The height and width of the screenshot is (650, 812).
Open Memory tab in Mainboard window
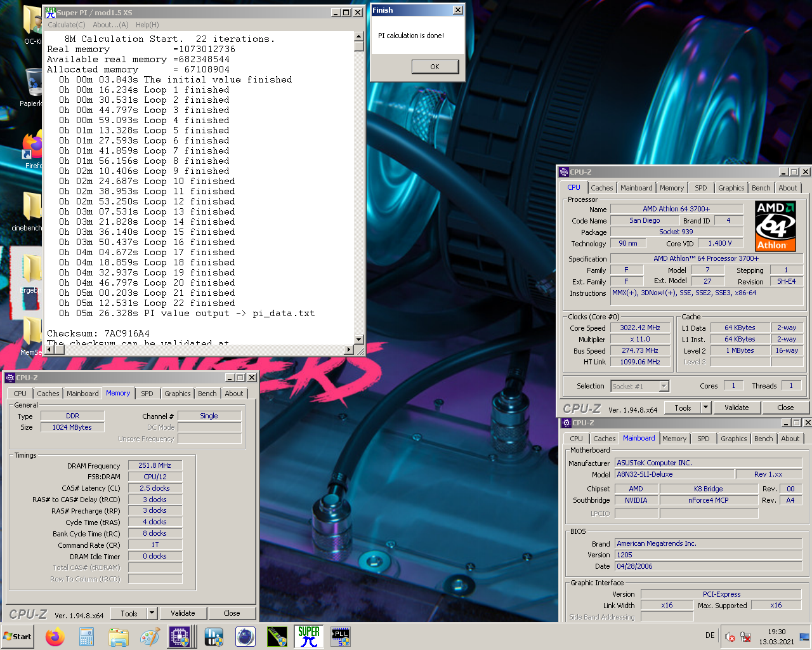(674, 439)
